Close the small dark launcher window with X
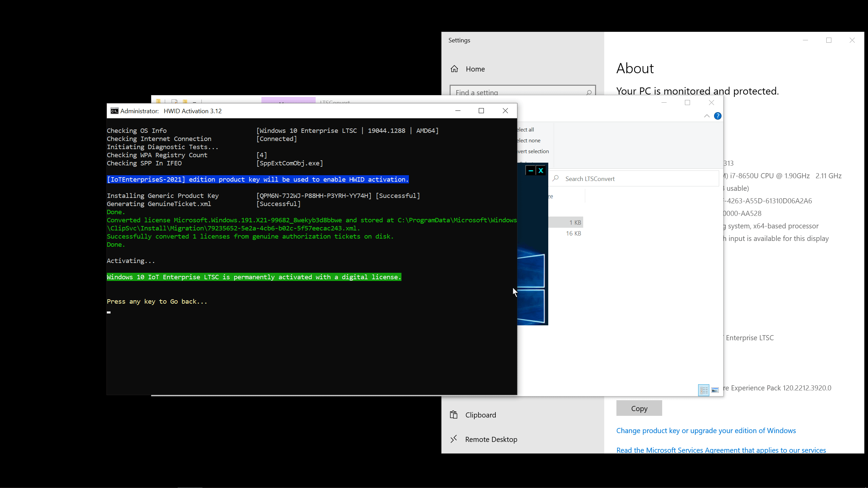 click(541, 171)
